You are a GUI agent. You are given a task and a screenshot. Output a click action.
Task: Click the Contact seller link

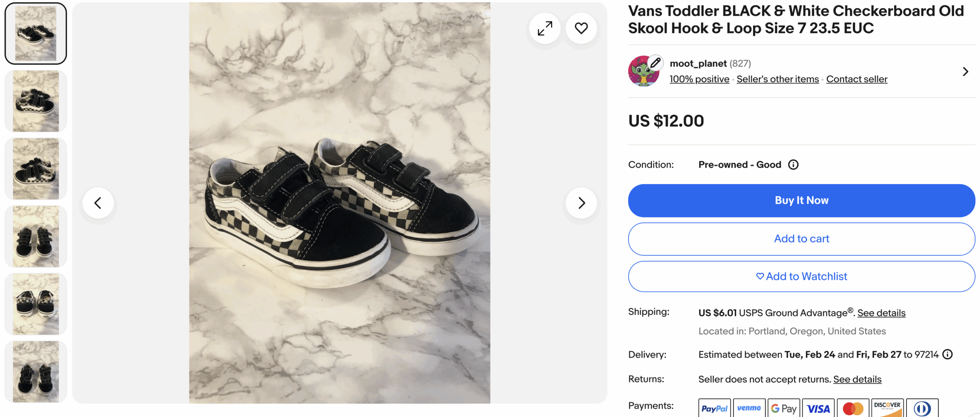click(x=857, y=79)
